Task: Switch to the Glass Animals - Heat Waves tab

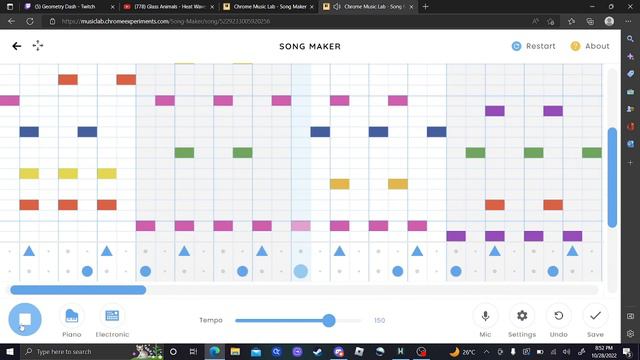Action: 169,7
